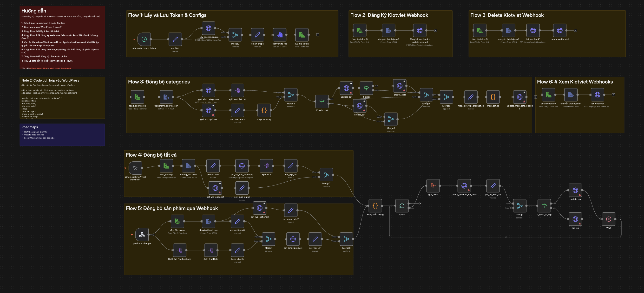Screen dimensions: 644x293
Task: Click plus connector after 'lưu file token' node
Action: [318, 35]
